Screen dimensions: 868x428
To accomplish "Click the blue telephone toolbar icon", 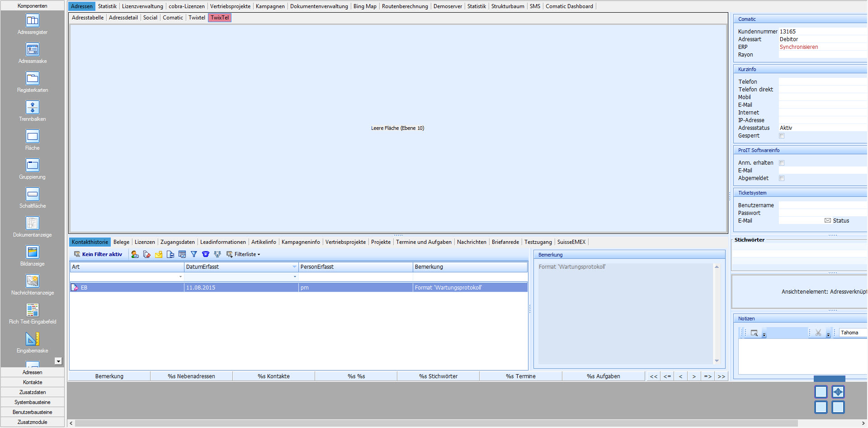I will tap(206, 254).
